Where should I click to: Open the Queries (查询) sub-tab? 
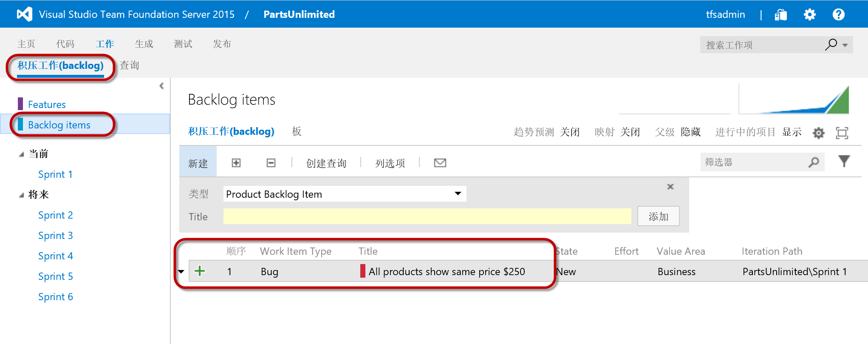coord(130,65)
